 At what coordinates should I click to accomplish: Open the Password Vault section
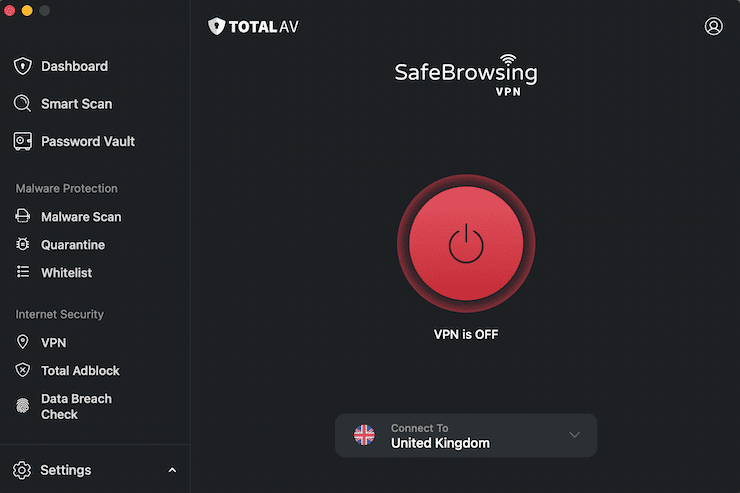tap(88, 142)
